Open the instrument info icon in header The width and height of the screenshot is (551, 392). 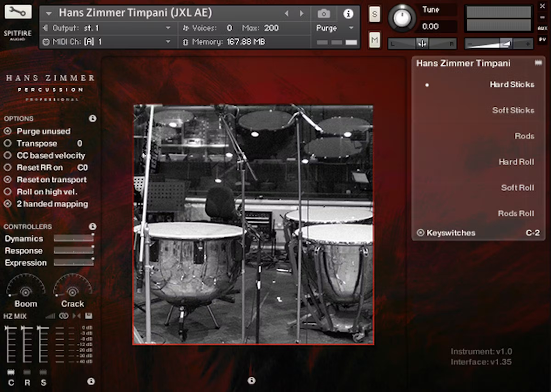pyautogui.click(x=348, y=14)
